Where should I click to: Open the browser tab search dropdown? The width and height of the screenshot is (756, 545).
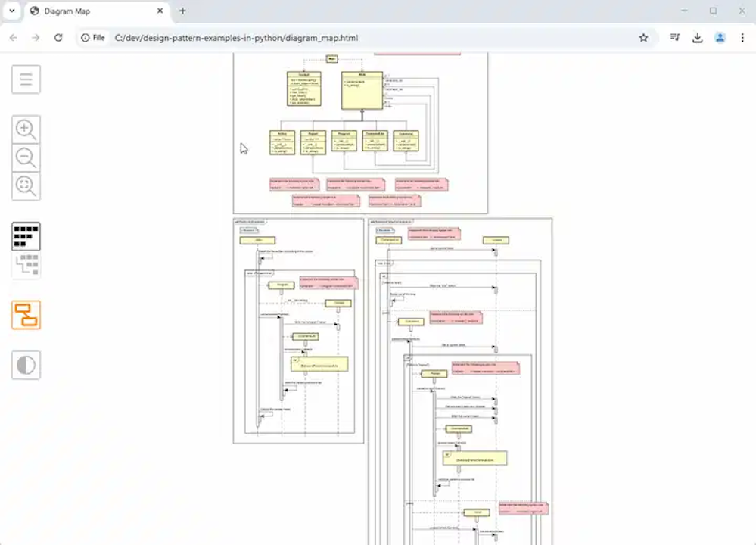pos(12,11)
